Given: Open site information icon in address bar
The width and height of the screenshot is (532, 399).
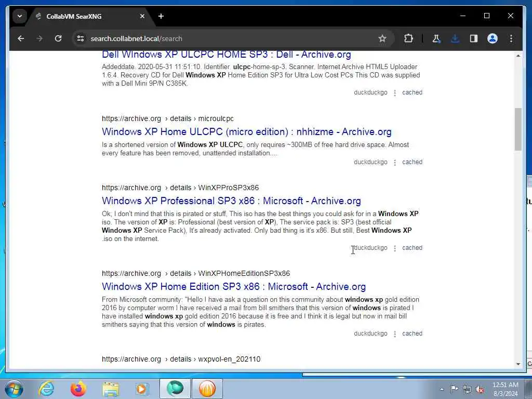Looking at the screenshot, I should tap(81, 38).
